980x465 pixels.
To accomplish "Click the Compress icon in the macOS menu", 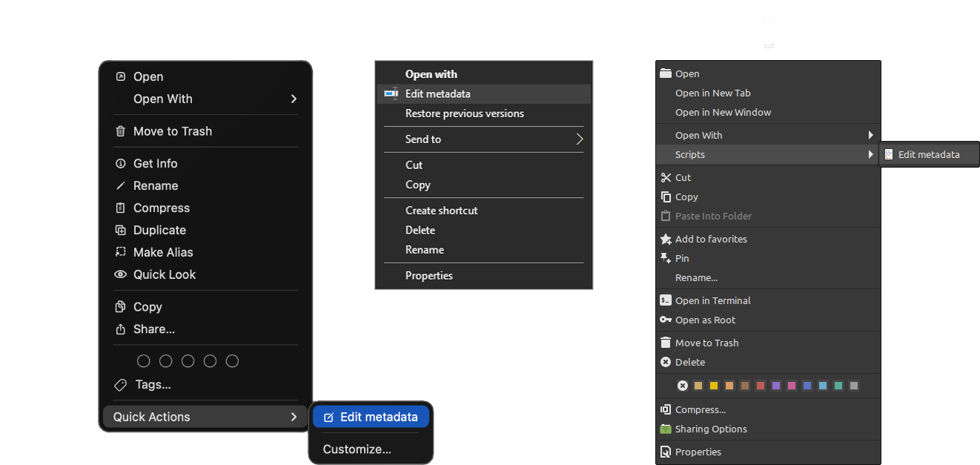I will point(121,208).
